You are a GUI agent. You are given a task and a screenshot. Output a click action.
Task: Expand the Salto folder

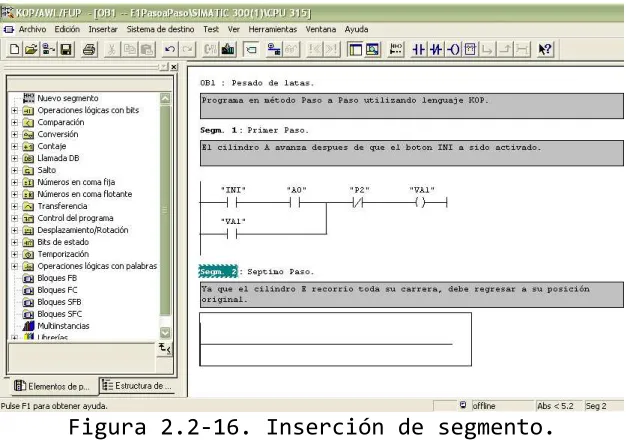15,170
